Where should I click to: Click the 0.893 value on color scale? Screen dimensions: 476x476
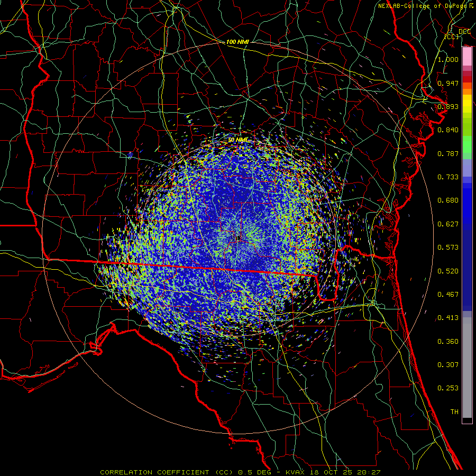[448, 106]
